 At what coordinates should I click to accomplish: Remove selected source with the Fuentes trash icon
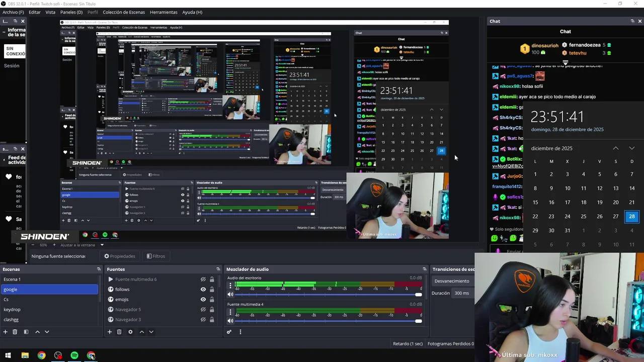click(119, 332)
